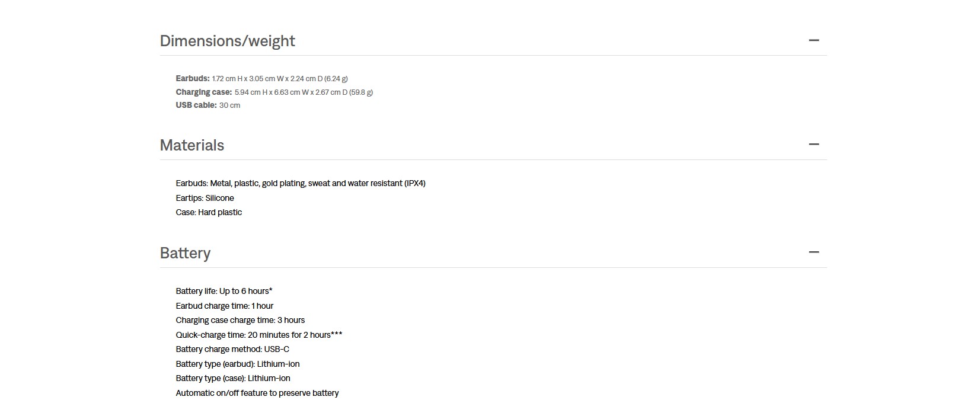Click the Charging case charge time line
The height and width of the screenshot is (416, 980).
pos(240,320)
